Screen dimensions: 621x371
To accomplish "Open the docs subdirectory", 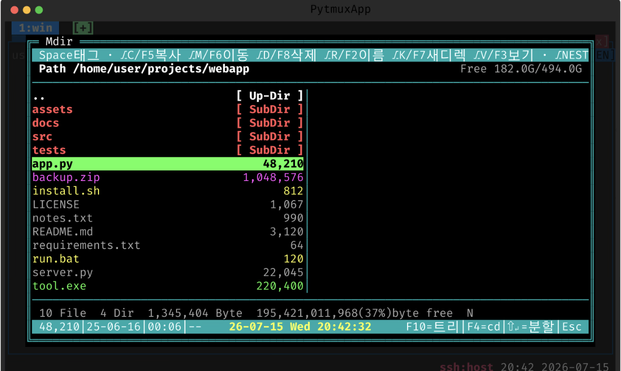I will tap(168, 123).
